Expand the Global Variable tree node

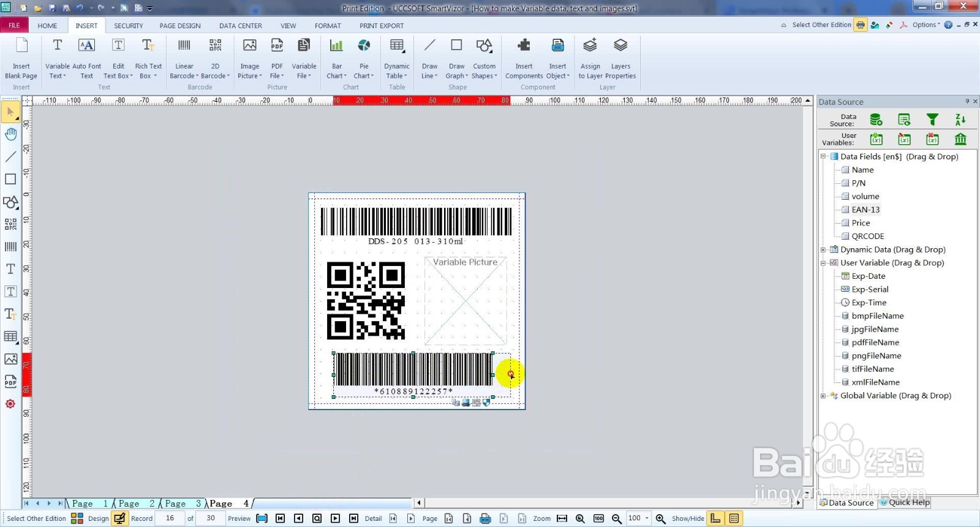click(824, 396)
